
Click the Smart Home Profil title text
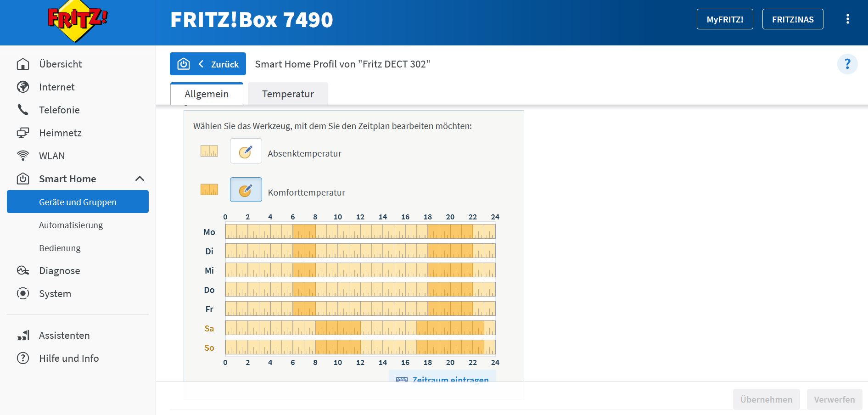[x=342, y=64]
